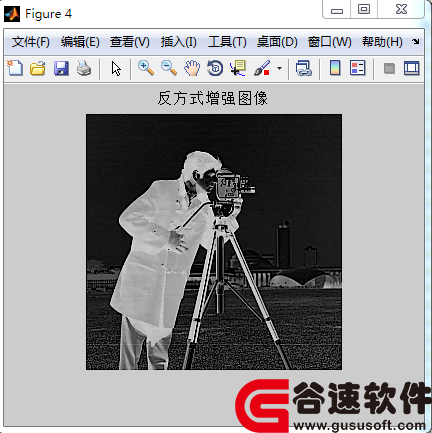Expand the brush color dropdown arrow

pos(279,68)
